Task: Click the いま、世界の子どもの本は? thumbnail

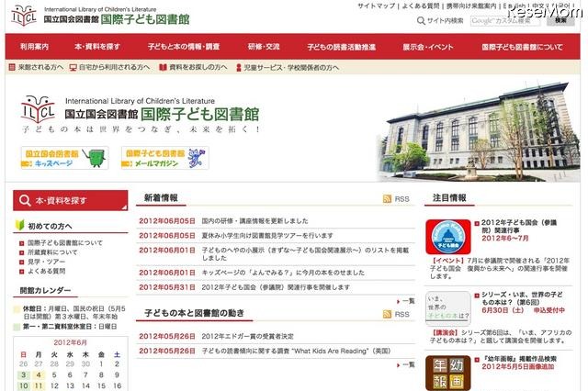Action: (x=448, y=309)
